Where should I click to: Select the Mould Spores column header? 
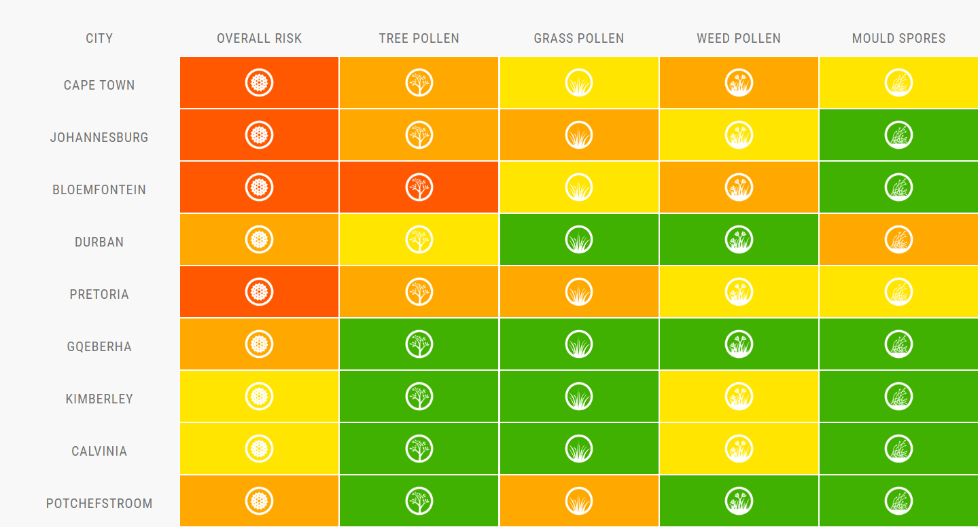[x=898, y=39]
